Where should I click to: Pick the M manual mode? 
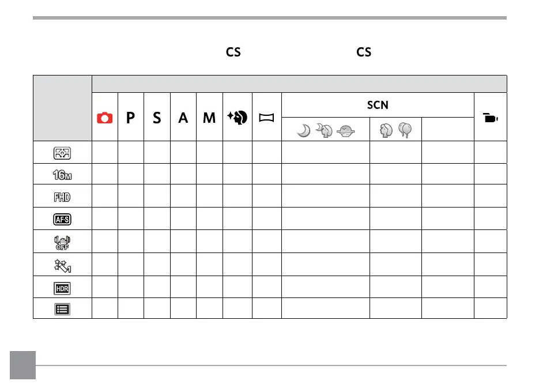pyautogui.click(x=209, y=118)
